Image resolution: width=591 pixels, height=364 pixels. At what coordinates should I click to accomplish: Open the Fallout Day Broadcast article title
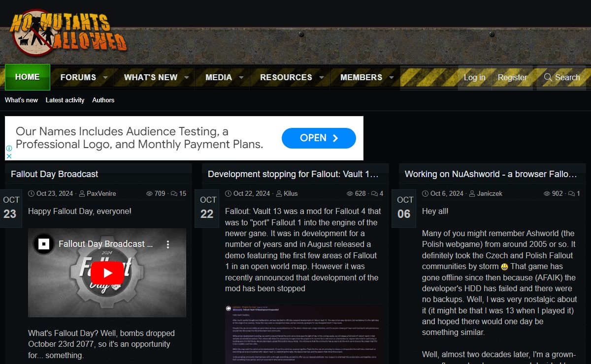point(55,174)
